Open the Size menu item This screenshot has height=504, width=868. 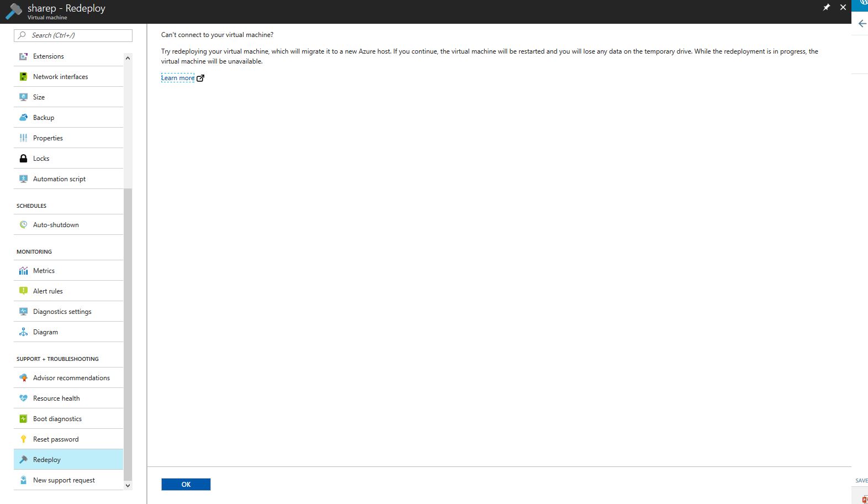[x=39, y=97]
